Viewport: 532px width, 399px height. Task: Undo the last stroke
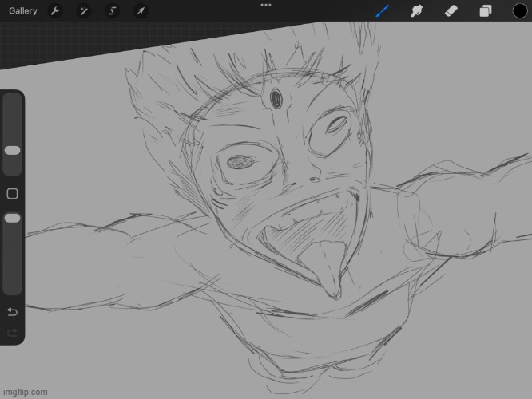coord(12,310)
